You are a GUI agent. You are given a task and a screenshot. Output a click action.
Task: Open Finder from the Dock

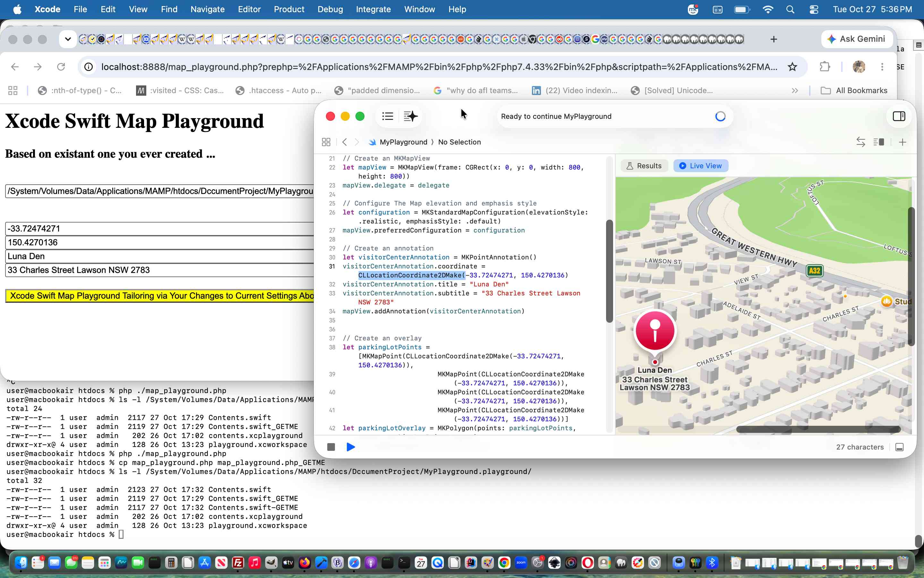pyautogui.click(x=21, y=562)
